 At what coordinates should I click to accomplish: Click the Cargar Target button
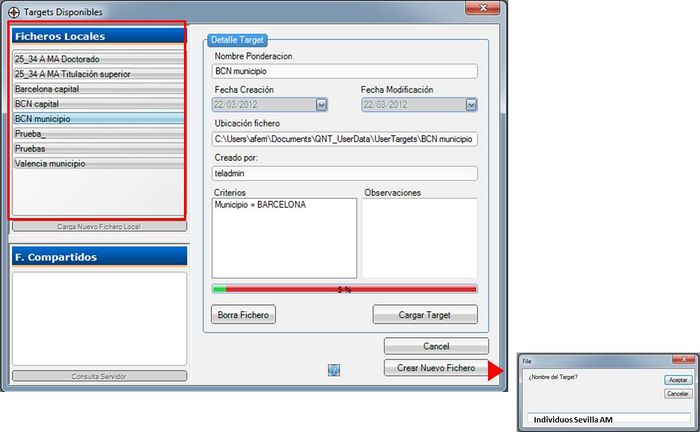click(x=424, y=315)
